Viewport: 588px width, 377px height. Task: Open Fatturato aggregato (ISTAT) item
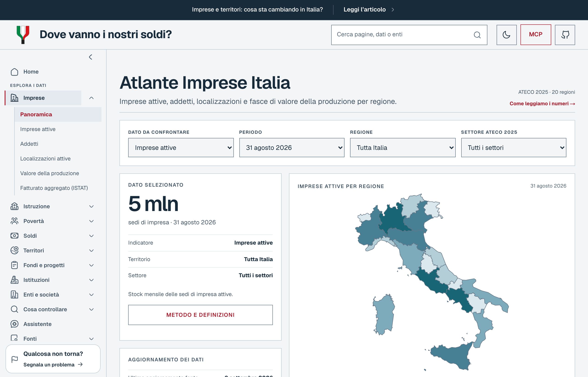click(54, 188)
